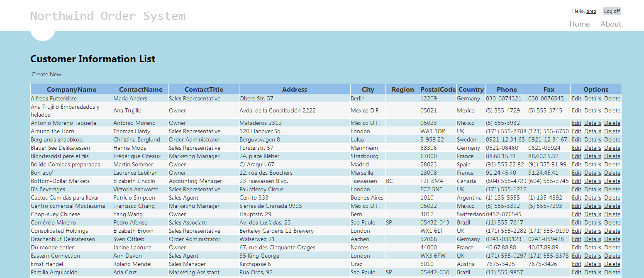Select the 12, rue des Bouchers address
The width and height of the screenshot is (644, 278).
[x=295, y=173]
